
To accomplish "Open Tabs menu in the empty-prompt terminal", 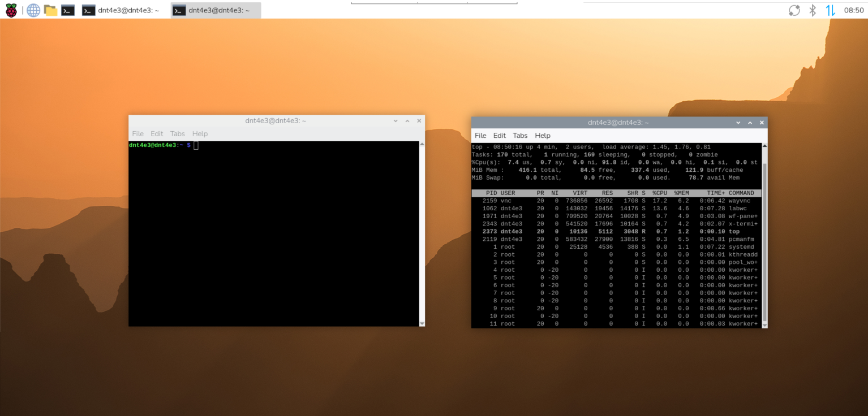I will (x=178, y=134).
